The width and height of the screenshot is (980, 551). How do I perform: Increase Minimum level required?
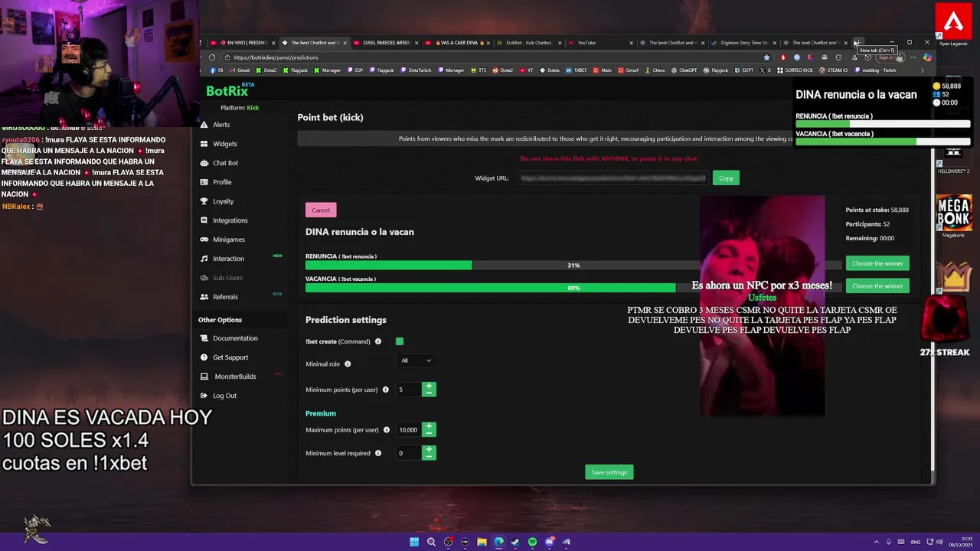pyautogui.click(x=429, y=450)
